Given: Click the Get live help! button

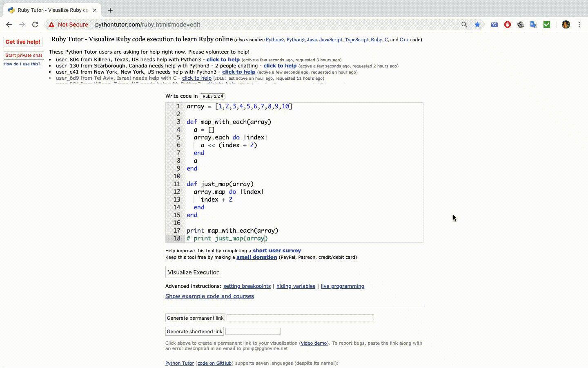Looking at the screenshot, I should (x=23, y=42).
